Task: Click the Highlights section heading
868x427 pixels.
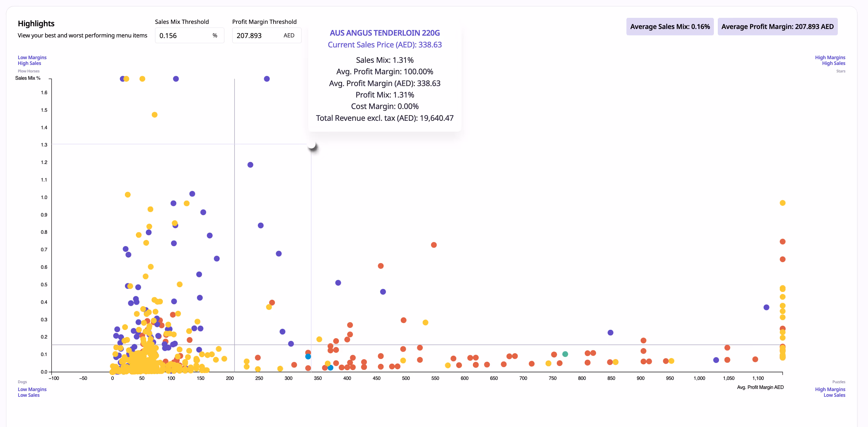Action: (x=36, y=24)
